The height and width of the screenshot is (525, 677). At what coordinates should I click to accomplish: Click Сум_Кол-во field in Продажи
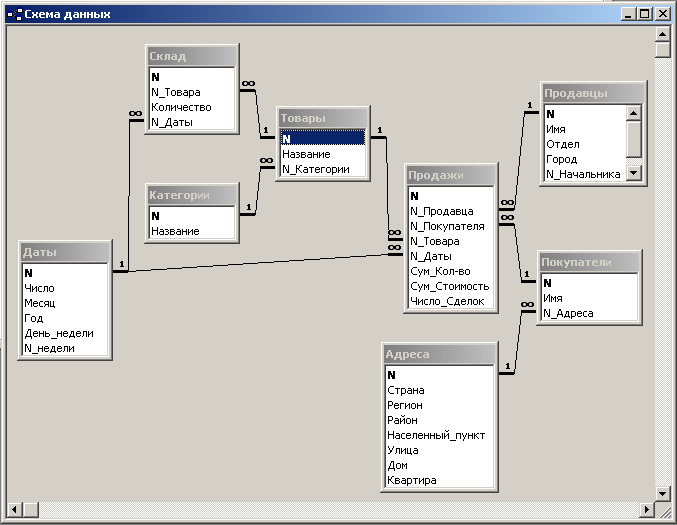[451, 271]
